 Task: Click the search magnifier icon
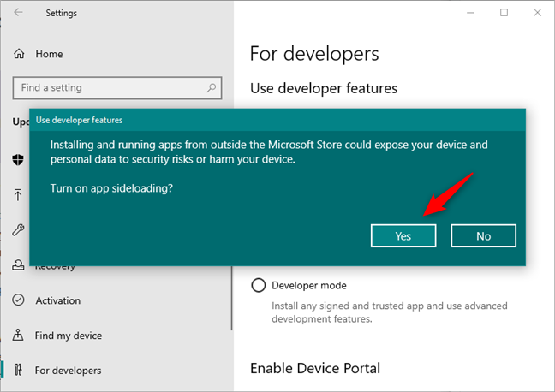212,88
